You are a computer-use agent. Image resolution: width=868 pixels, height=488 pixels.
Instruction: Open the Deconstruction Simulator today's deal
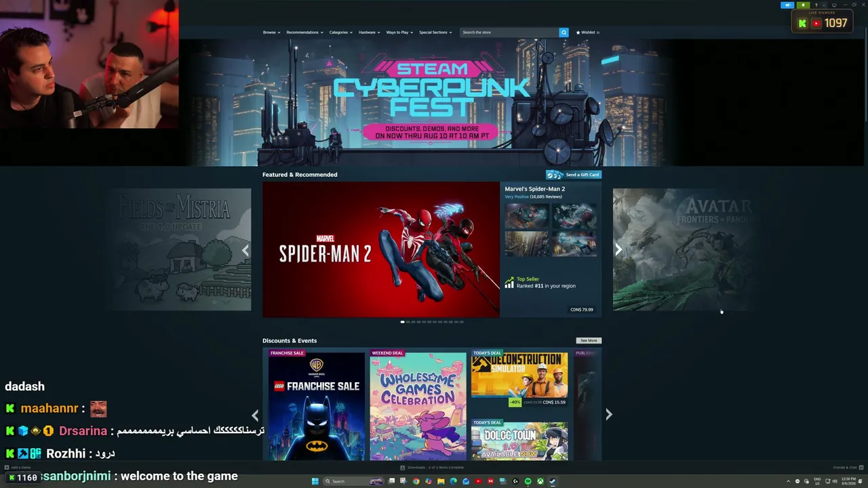point(519,379)
